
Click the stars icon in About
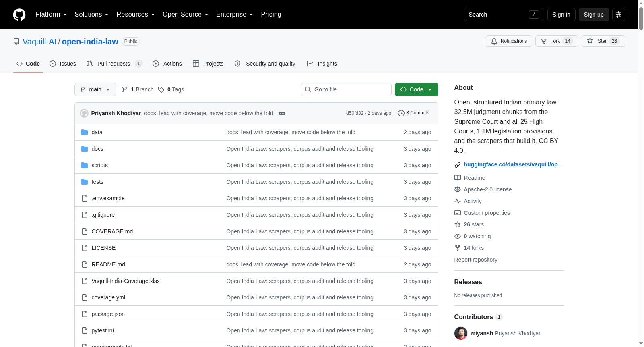click(458, 224)
